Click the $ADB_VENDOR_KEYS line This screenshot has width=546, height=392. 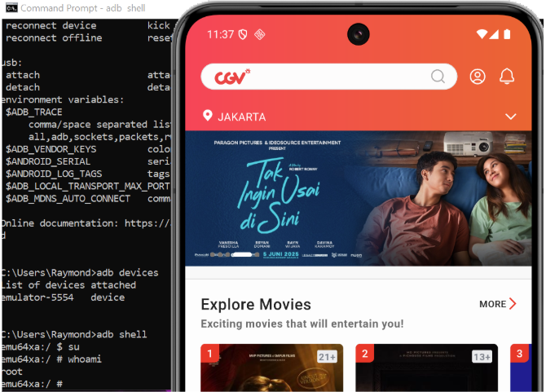[88, 149]
